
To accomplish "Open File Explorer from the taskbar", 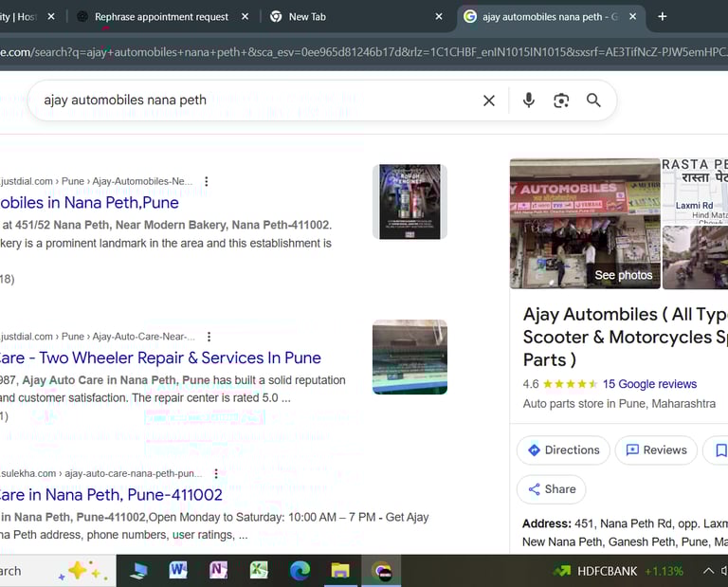I will point(340,570).
